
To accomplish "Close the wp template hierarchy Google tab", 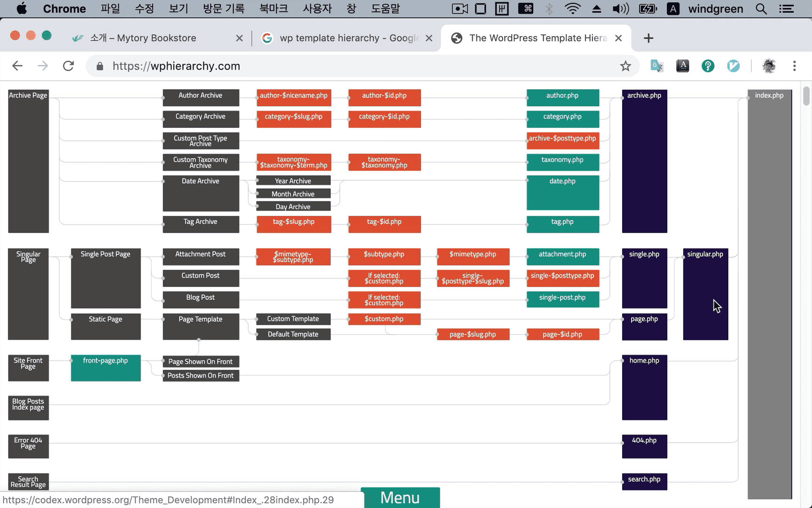I will [x=429, y=38].
